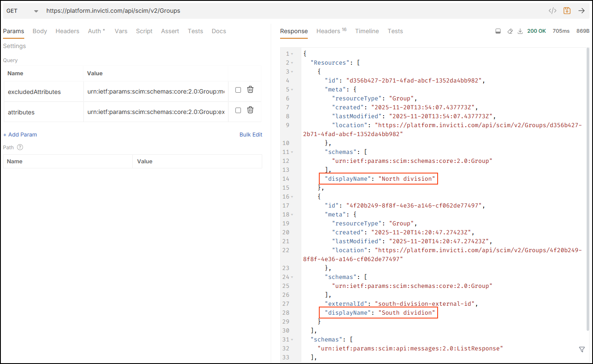Switch to the Headers request tab
The height and width of the screenshot is (364, 593).
tap(67, 31)
